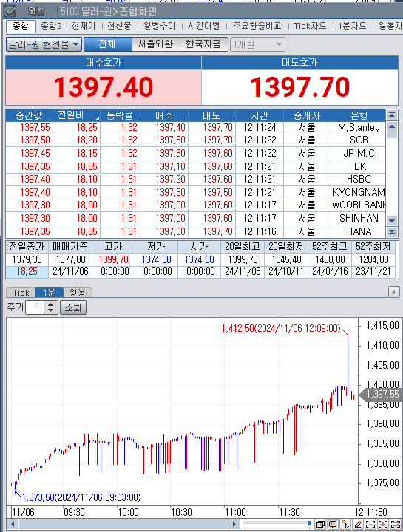Select the 서울외환 filter toggle
Screen dimensions: 403x532
[x=155, y=44]
